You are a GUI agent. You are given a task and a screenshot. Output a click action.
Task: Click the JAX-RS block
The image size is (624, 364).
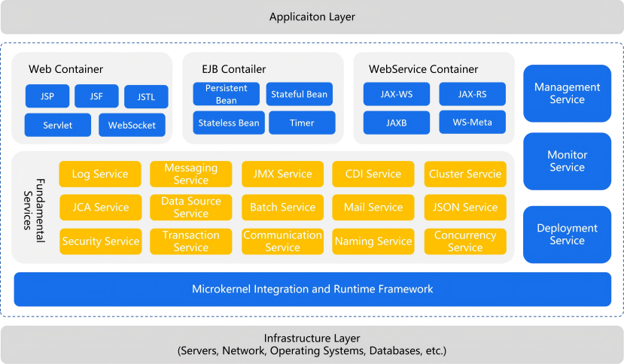[473, 94]
